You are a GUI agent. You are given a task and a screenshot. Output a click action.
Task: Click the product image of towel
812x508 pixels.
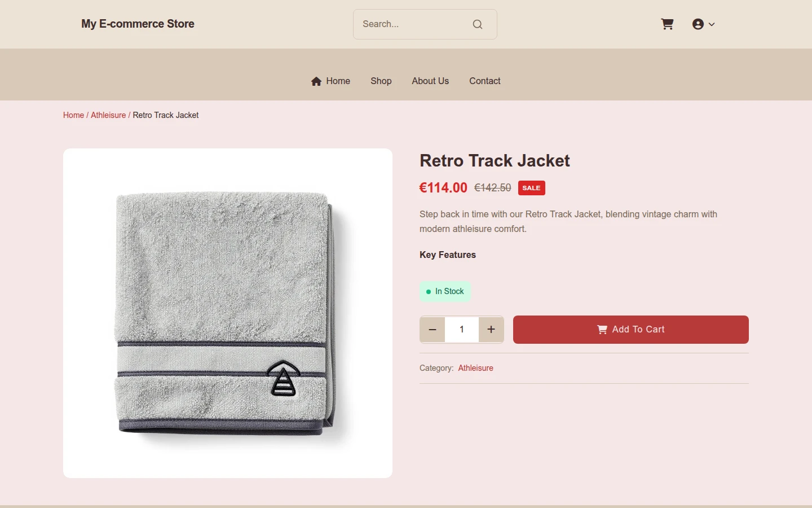tap(228, 313)
